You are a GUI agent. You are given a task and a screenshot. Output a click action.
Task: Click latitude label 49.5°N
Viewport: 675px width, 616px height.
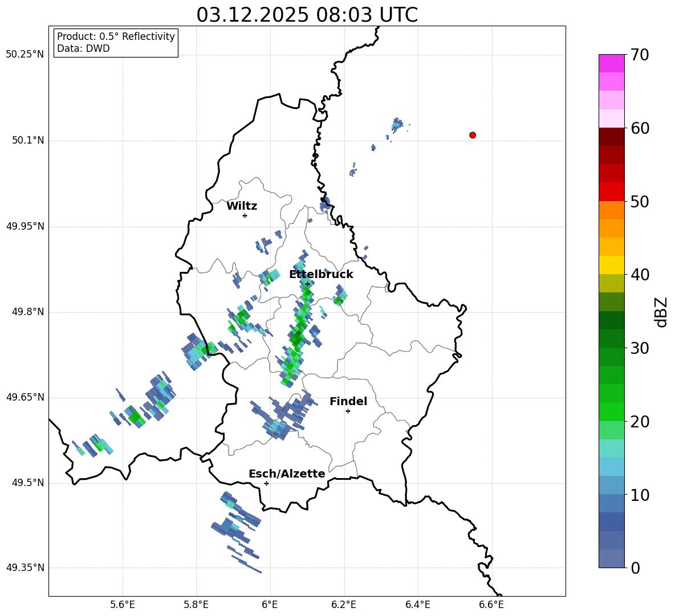click(x=28, y=483)
